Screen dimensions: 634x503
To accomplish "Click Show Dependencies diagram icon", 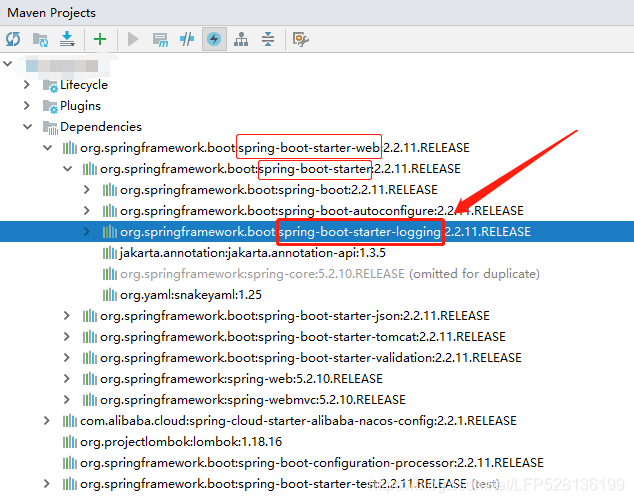I will [x=241, y=39].
